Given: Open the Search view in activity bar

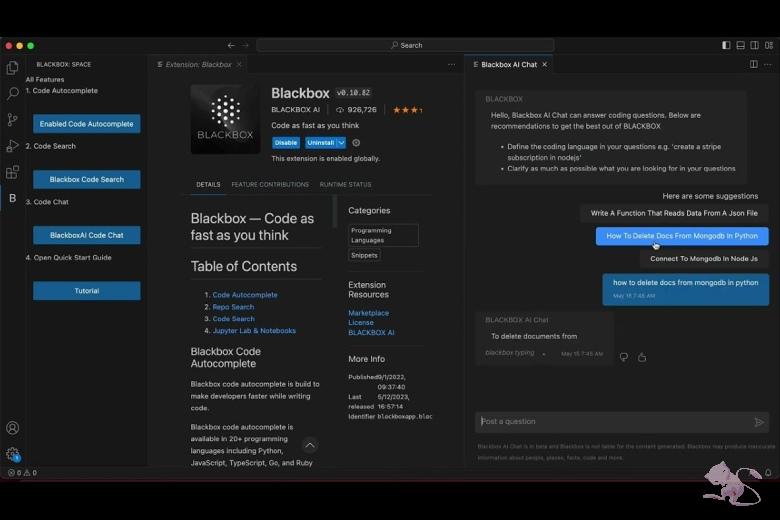Looking at the screenshot, I should [x=12, y=93].
